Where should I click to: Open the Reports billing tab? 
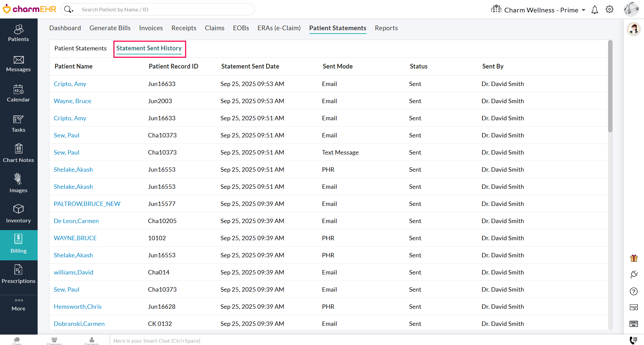(x=386, y=28)
